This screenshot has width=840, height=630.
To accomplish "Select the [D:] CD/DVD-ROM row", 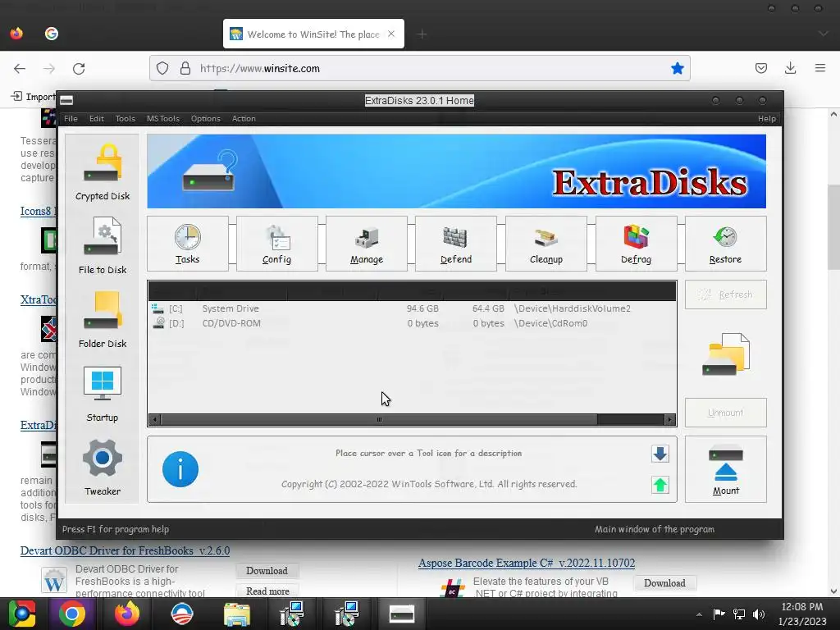I will [x=412, y=323].
